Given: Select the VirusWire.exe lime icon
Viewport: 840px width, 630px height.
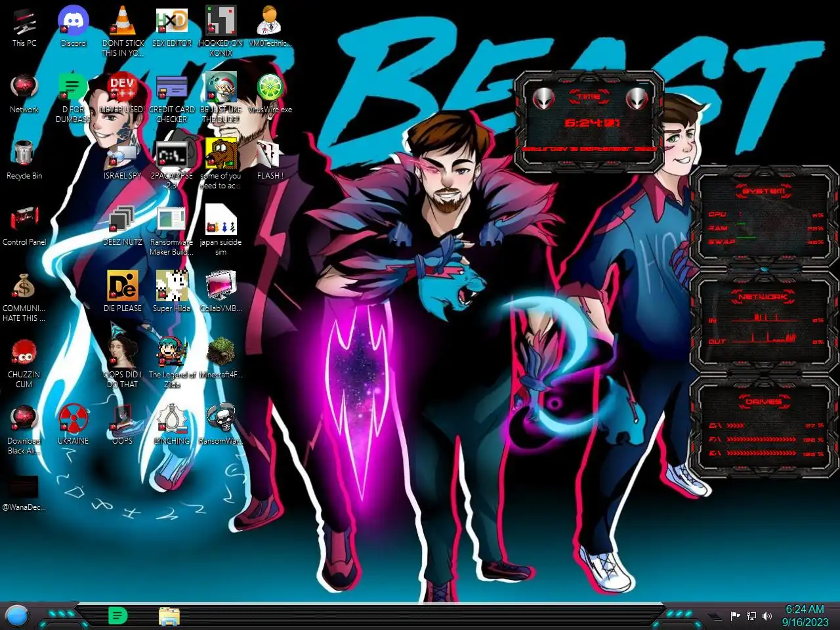Looking at the screenshot, I should point(270,94).
